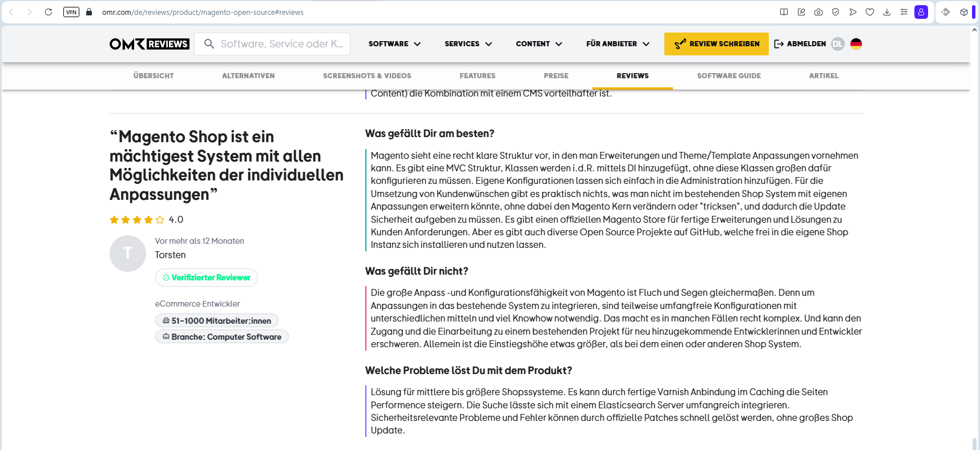Click the OMR Reviews logo
Screen dimensions: 980x450
[x=149, y=44]
